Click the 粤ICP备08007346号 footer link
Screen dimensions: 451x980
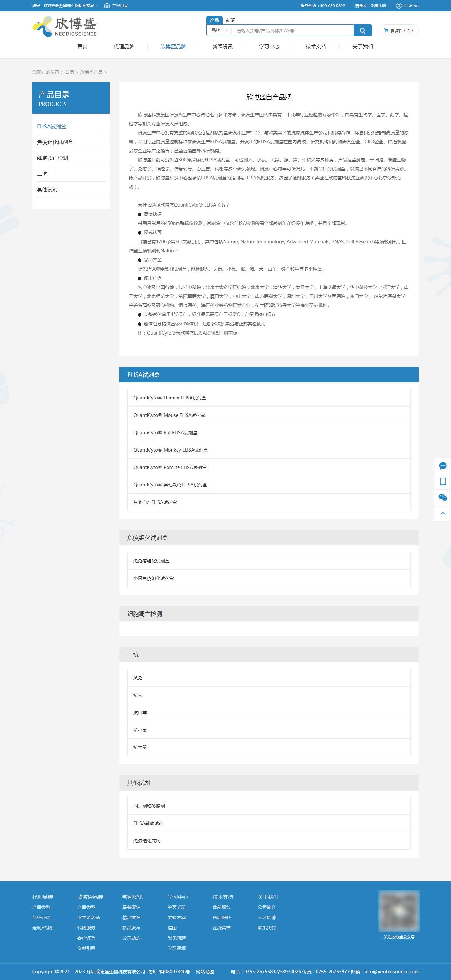(169, 972)
